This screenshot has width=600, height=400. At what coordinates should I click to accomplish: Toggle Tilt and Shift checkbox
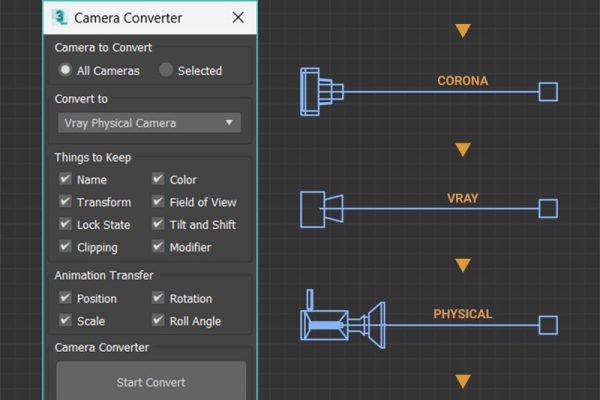click(x=158, y=224)
